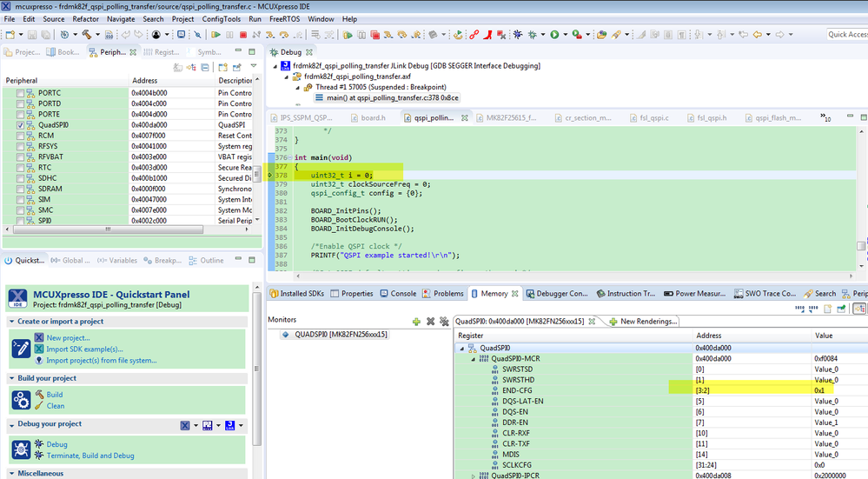Click the green Run button in toolbar
The height and width of the screenshot is (479, 868).
click(x=553, y=35)
